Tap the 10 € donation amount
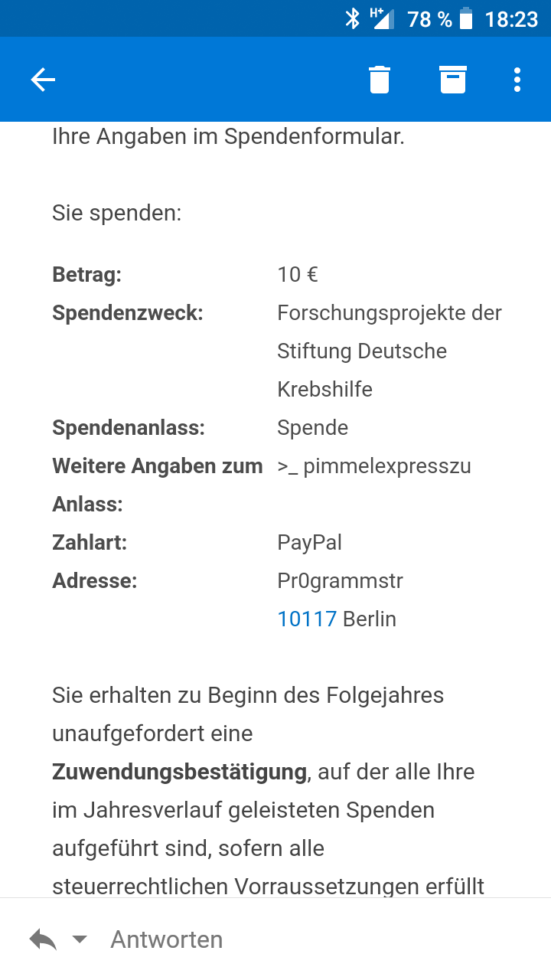 298,274
